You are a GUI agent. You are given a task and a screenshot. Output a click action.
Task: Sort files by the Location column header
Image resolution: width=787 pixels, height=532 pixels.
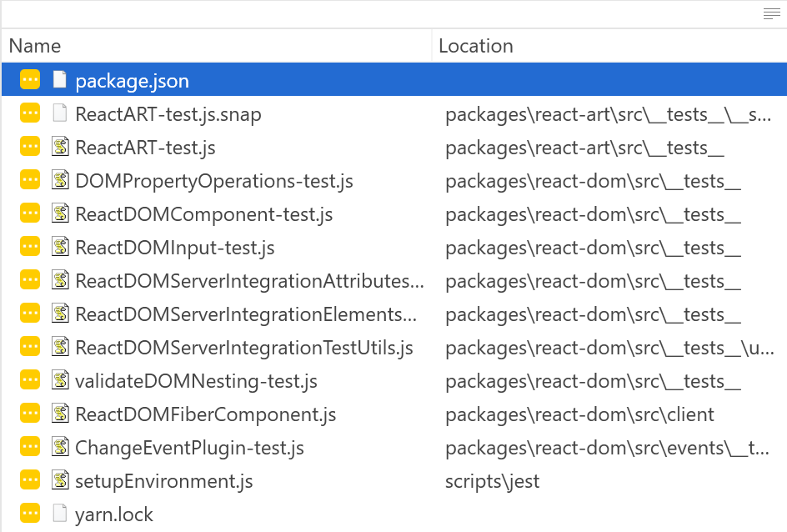tap(609, 46)
